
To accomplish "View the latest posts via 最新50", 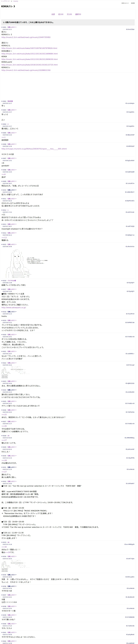I will [78, 14].
